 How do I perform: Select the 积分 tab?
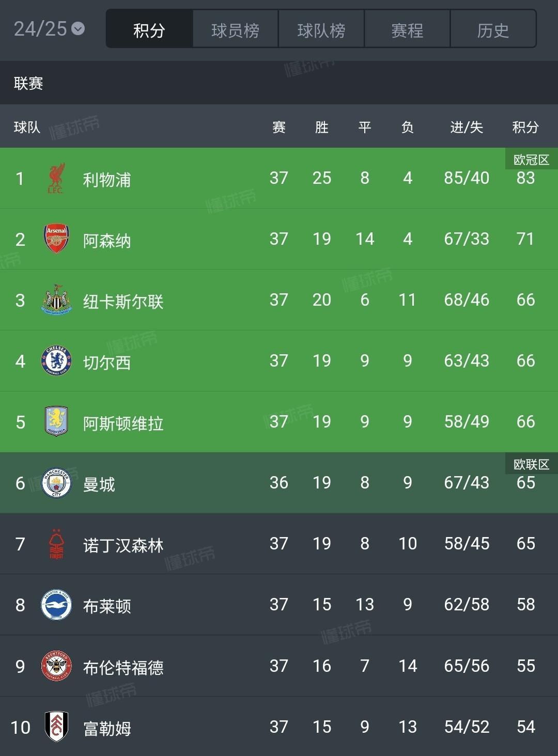coord(149,29)
